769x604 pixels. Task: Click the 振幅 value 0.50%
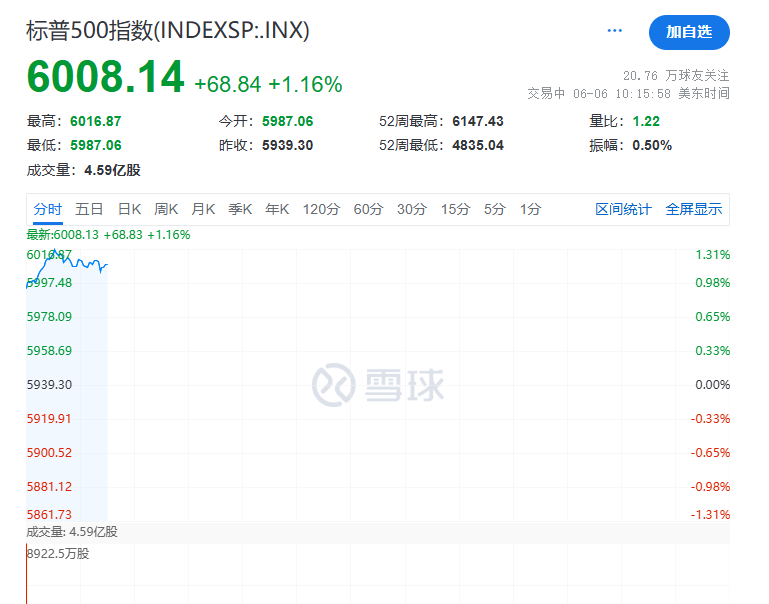652,145
